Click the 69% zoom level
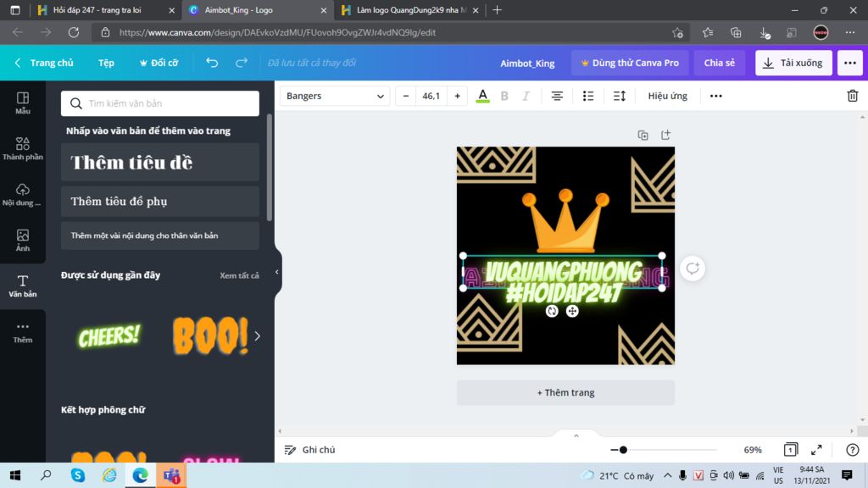 (x=753, y=450)
